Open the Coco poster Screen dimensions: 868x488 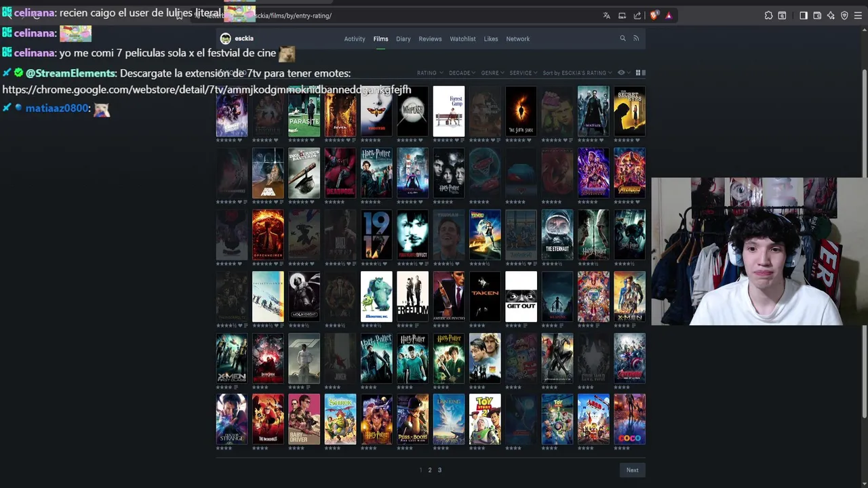point(629,419)
